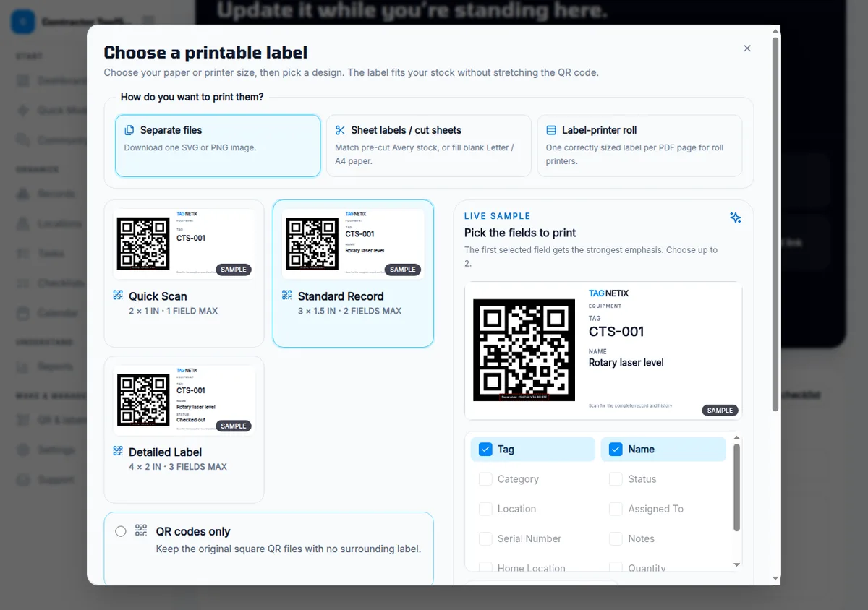
Task: Uncheck the Name field checkbox
Action: (616, 449)
